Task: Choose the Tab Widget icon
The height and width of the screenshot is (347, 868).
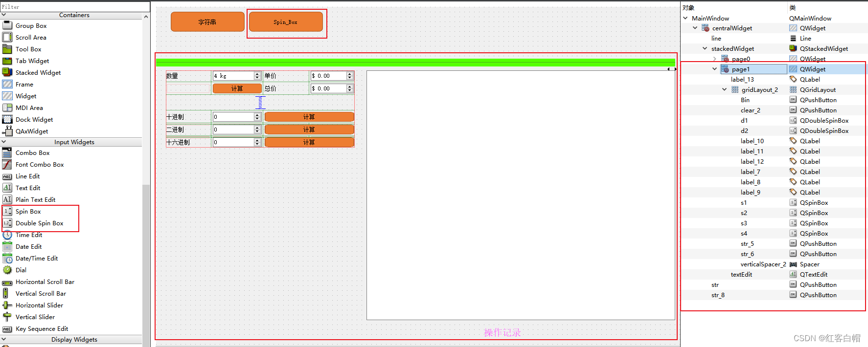Action: pos(7,61)
